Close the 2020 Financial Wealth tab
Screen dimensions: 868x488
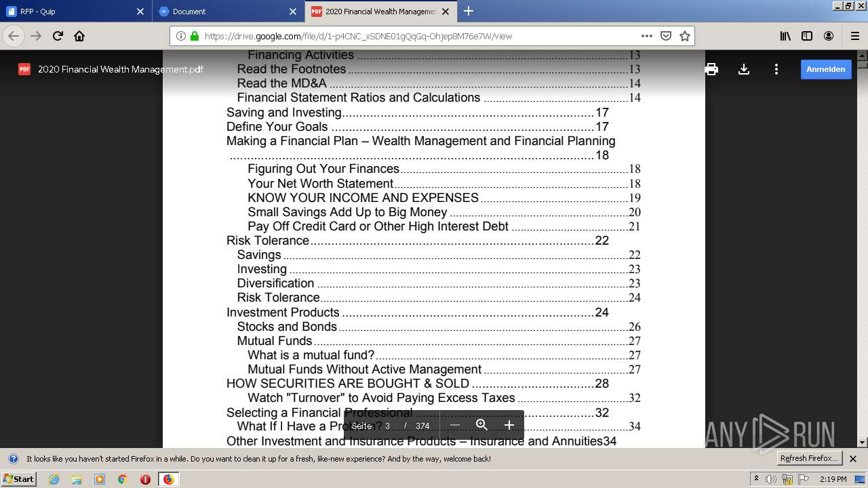click(x=446, y=12)
